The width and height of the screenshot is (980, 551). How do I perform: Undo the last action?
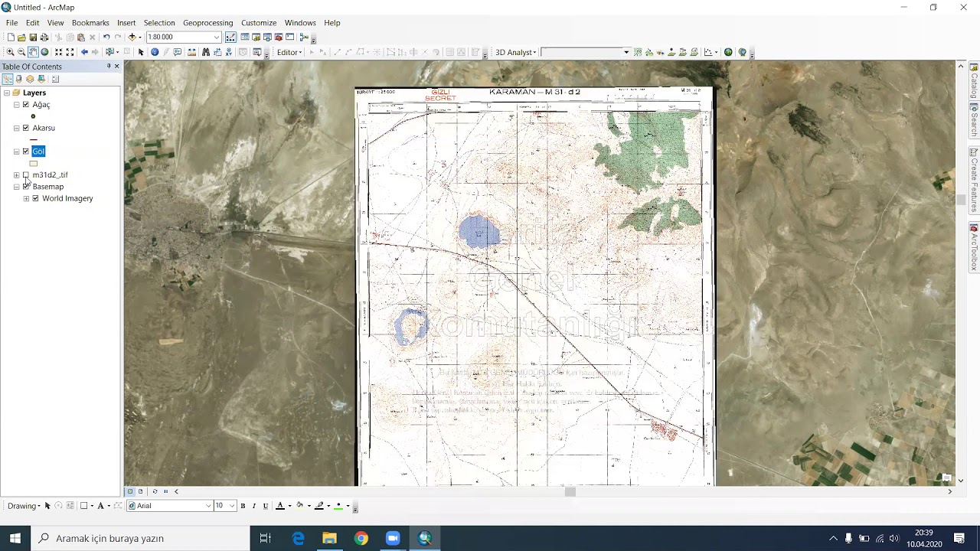pos(106,37)
